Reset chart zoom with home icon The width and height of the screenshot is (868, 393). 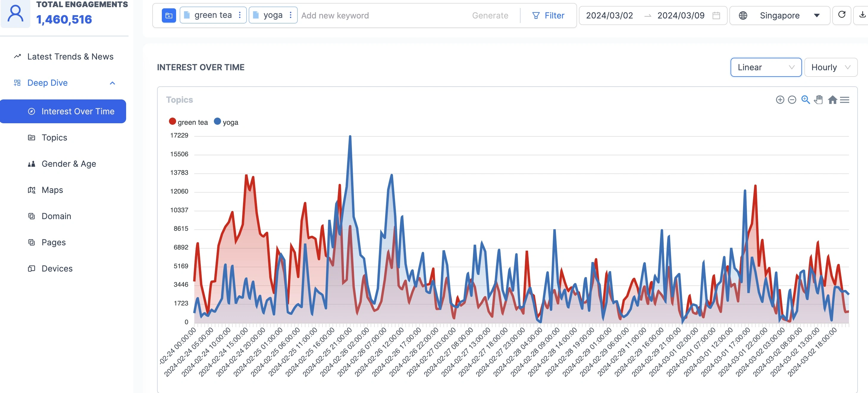833,99
